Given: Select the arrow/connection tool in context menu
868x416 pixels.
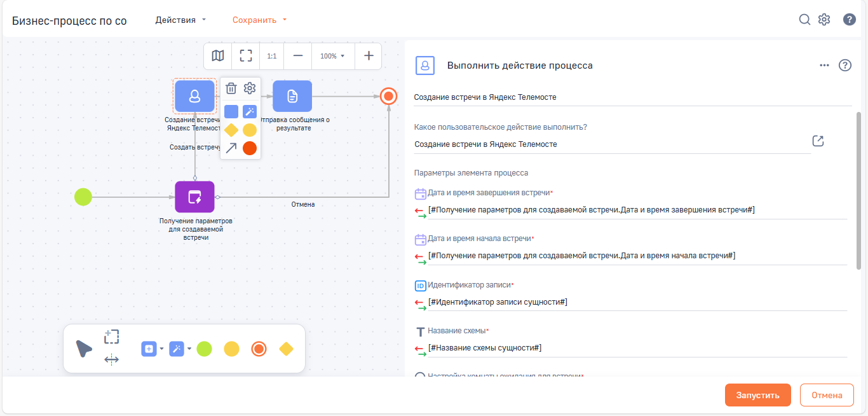Looking at the screenshot, I should (231, 148).
